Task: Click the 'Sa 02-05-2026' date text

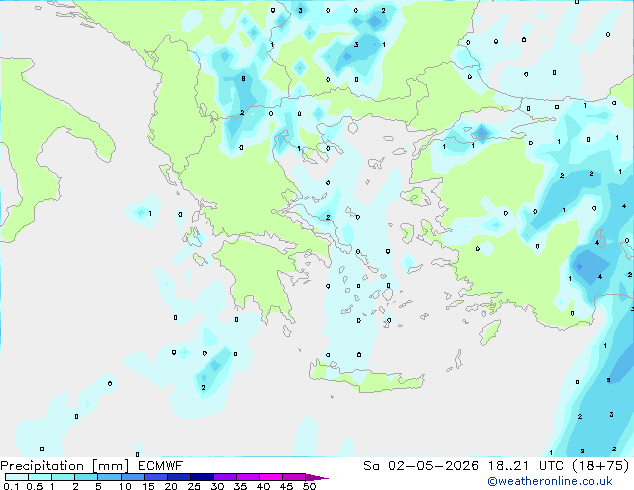Action: (x=421, y=466)
